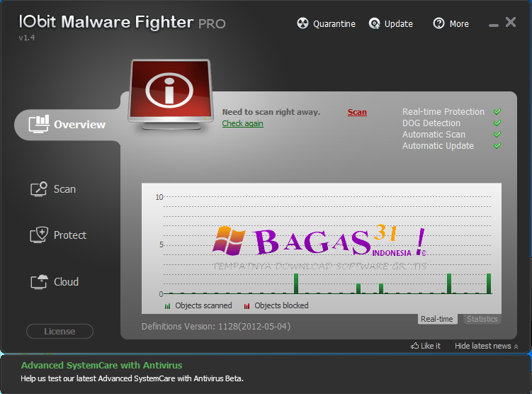Open Quarantine via its radiation icon
This screenshot has width=532, height=394.
302,23
